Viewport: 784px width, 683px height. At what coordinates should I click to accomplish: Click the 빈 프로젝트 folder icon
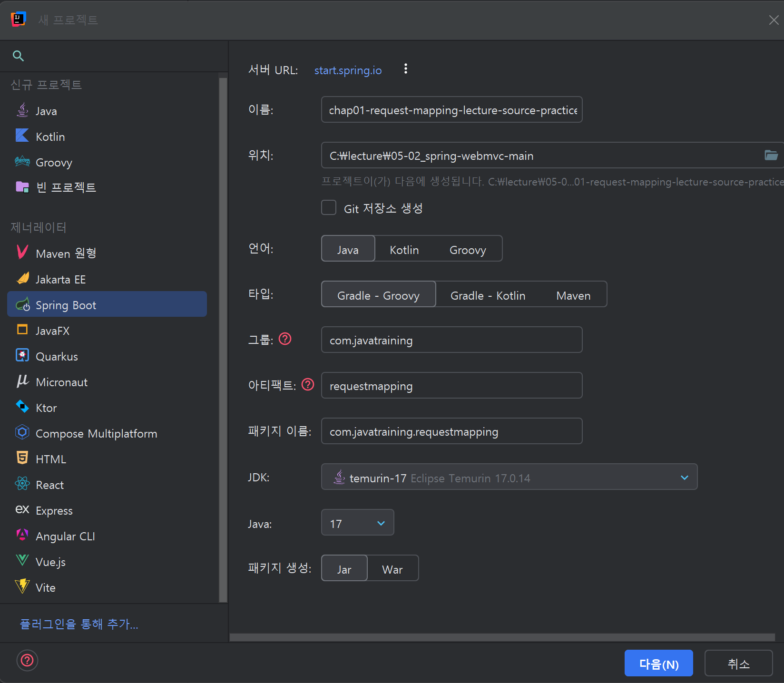[22, 187]
